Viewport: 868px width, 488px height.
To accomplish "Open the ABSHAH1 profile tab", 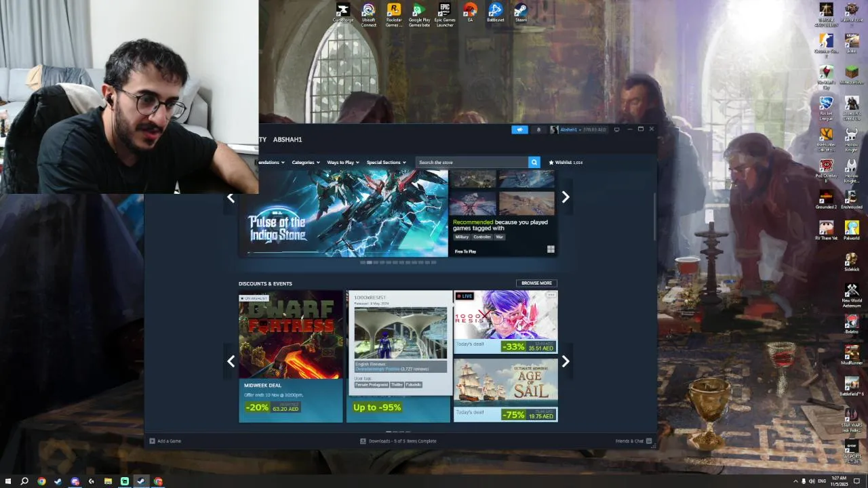I will [288, 140].
